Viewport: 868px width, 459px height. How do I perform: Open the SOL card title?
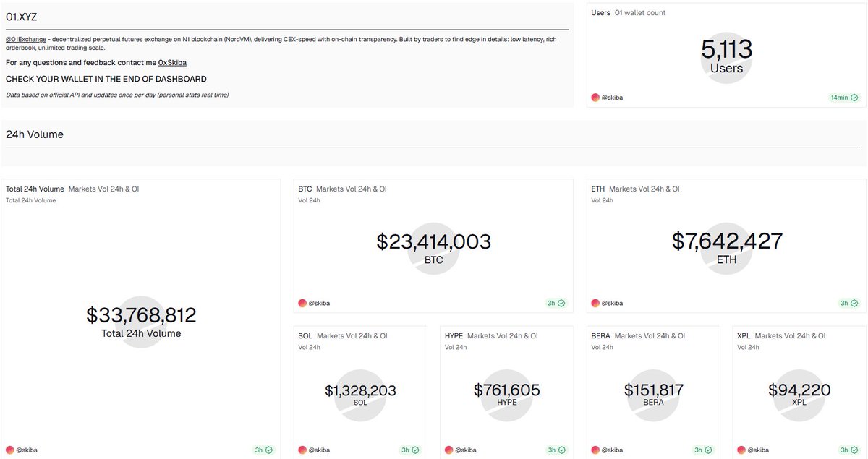[305, 336]
